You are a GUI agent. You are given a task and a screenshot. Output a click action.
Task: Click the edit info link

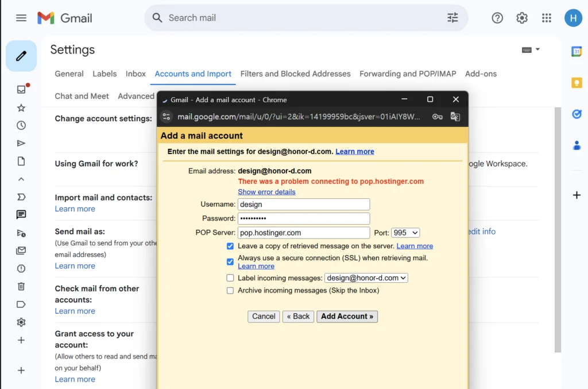click(482, 232)
